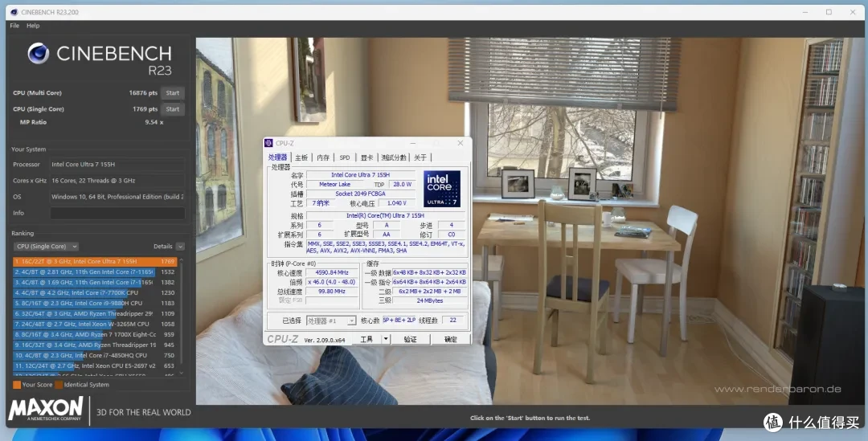
Task: Open the Help menu
Action: point(33,26)
